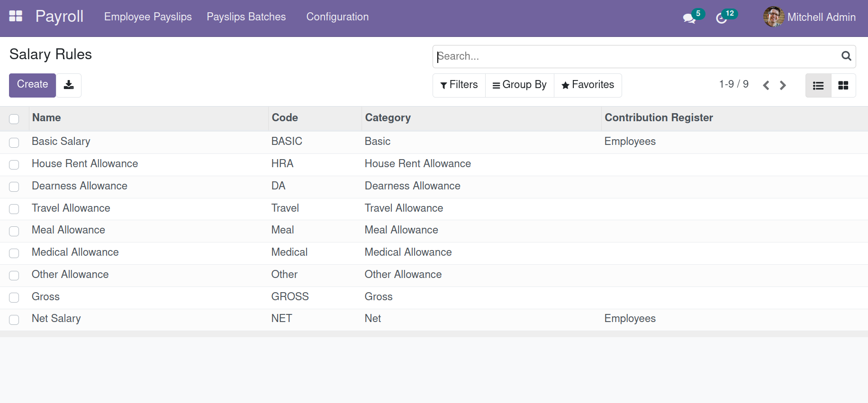This screenshot has width=868, height=403.
Task: Expand the Favorites dropdown
Action: (588, 85)
